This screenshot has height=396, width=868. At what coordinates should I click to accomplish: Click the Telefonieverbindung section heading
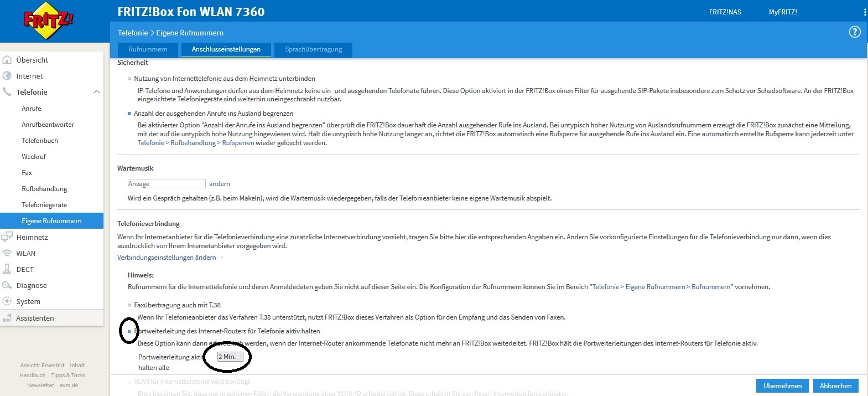(148, 224)
